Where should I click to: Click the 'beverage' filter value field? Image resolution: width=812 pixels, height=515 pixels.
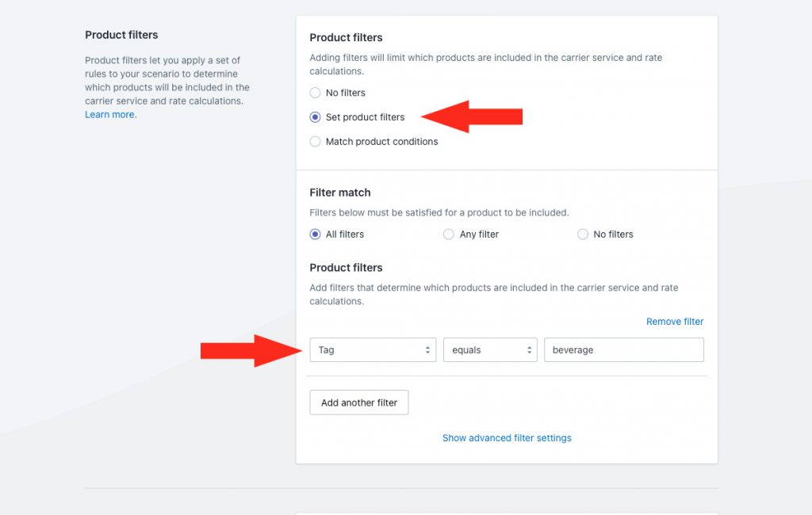coord(623,350)
